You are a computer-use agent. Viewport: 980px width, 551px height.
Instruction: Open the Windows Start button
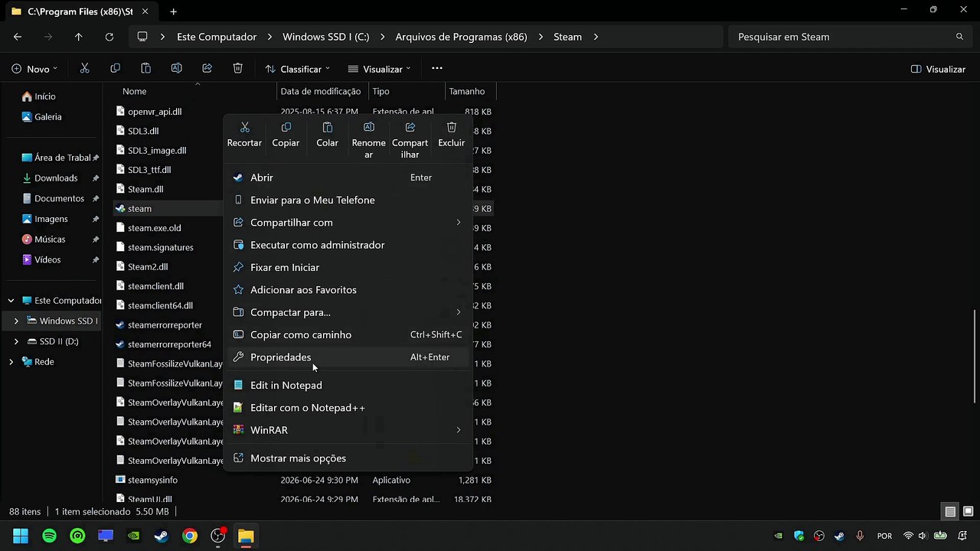click(x=21, y=536)
